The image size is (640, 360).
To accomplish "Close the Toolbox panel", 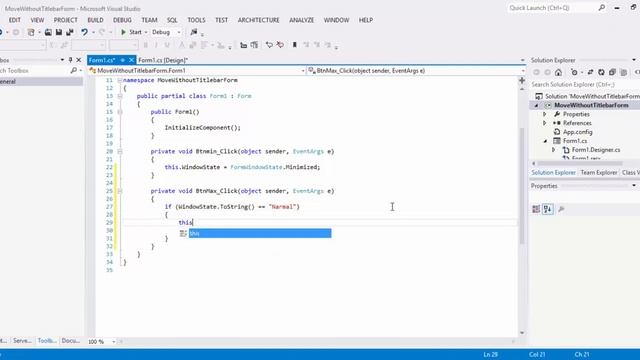I will [x=79, y=60].
